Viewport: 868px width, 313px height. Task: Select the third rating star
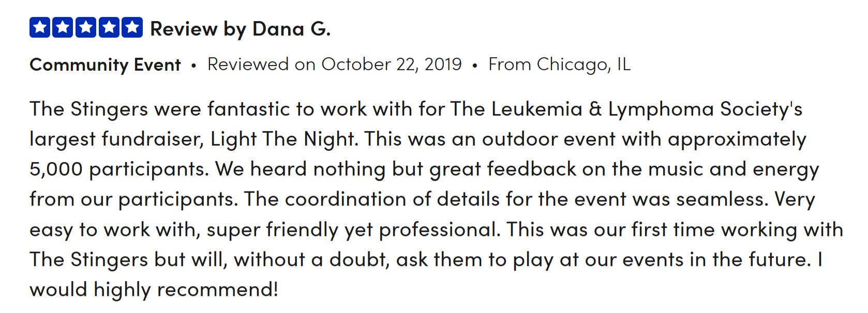(x=86, y=28)
